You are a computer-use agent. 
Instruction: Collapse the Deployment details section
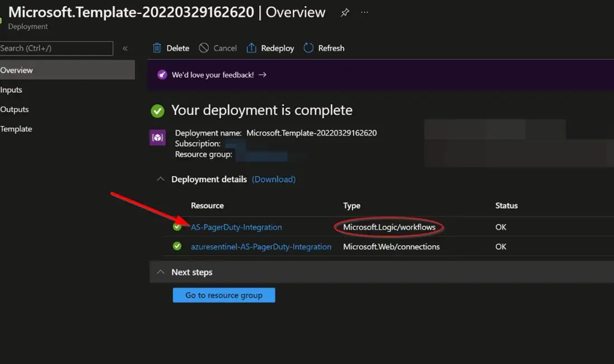pyautogui.click(x=161, y=179)
